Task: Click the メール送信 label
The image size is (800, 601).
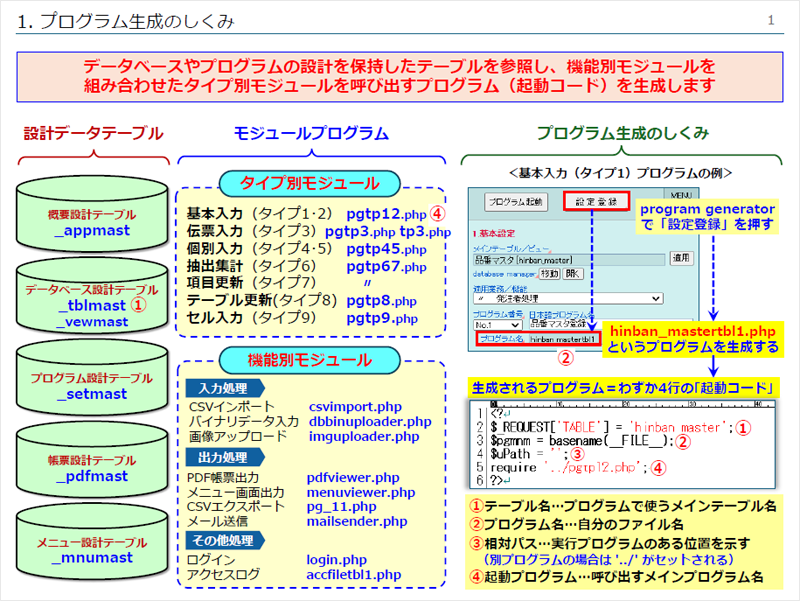Action: pos(217,521)
